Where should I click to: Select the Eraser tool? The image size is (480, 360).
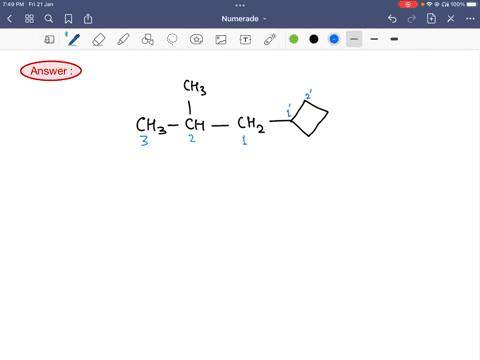click(98, 40)
